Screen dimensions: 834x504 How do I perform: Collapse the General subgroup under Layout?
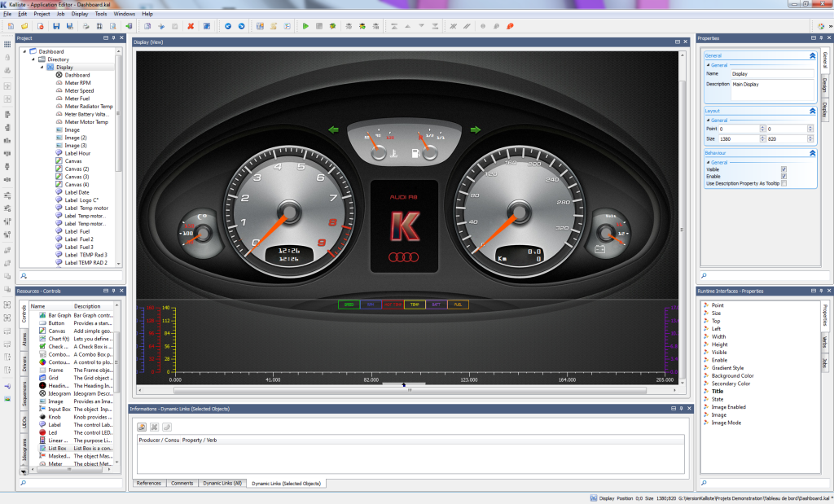[x=708, y=121]
